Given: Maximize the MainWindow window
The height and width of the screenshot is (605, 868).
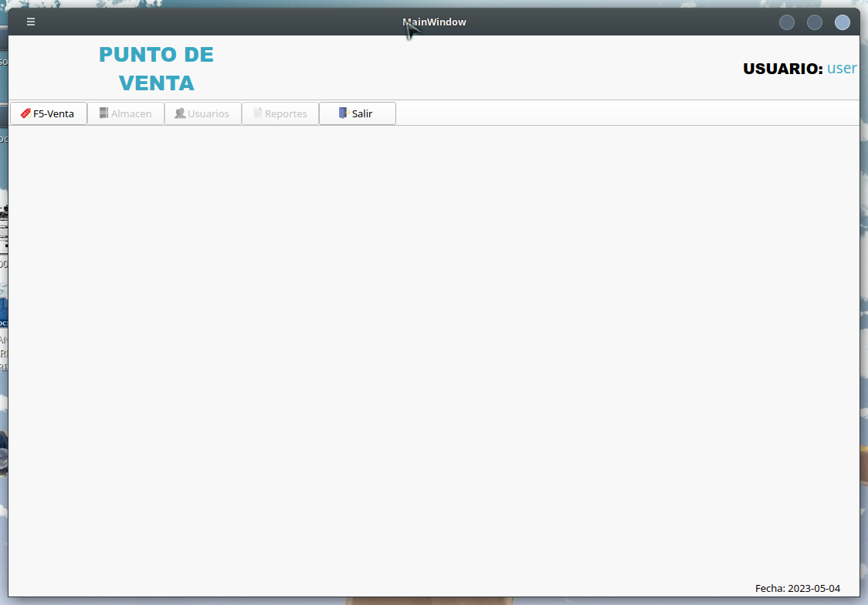Looking at the screenshot, I should [x=814, y=22].
